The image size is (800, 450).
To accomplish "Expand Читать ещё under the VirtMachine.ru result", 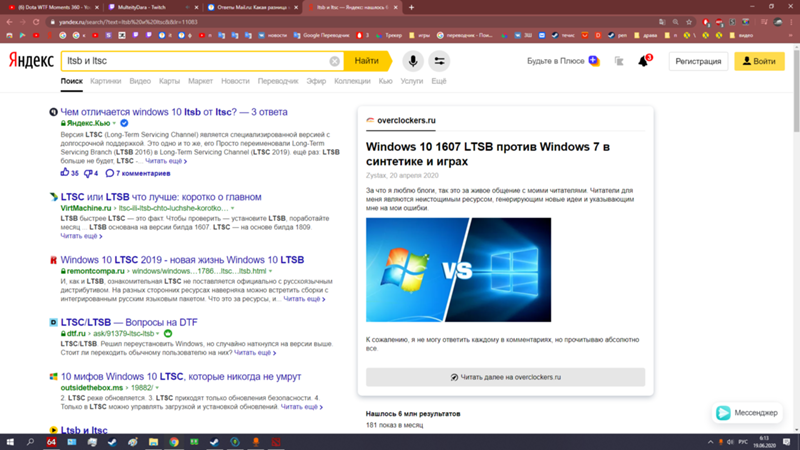I will point(81,236).
